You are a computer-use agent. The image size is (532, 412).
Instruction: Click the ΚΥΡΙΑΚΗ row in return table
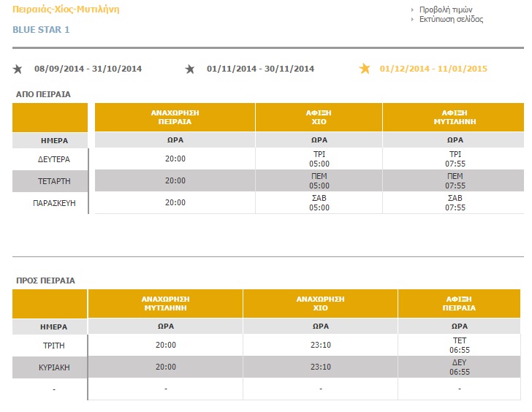(x=50, y=367)
